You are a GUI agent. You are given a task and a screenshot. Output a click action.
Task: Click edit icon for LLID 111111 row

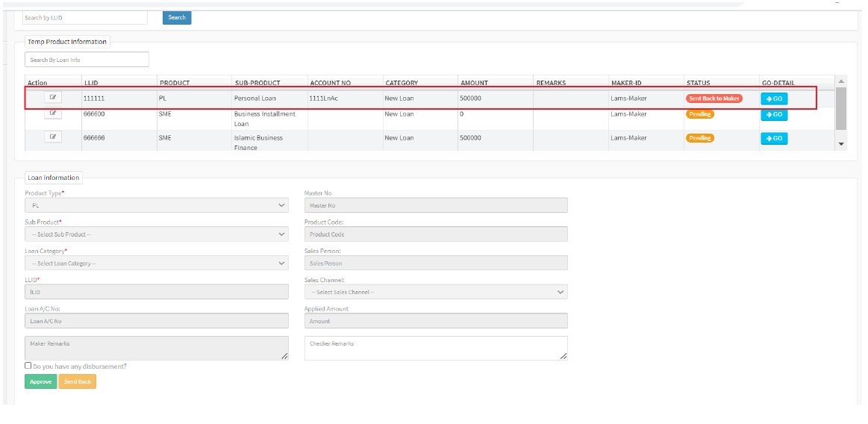[53, 98]
